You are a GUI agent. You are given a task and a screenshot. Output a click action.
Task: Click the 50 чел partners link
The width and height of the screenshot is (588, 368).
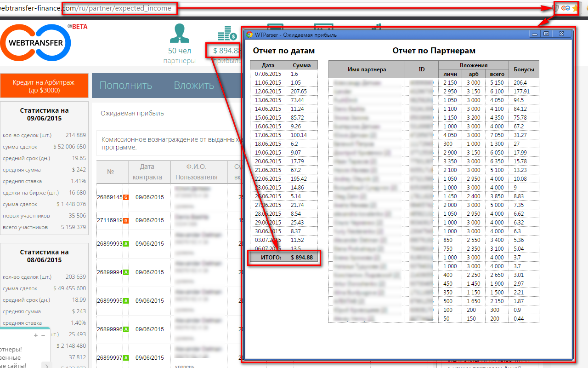tap(179, 51)
